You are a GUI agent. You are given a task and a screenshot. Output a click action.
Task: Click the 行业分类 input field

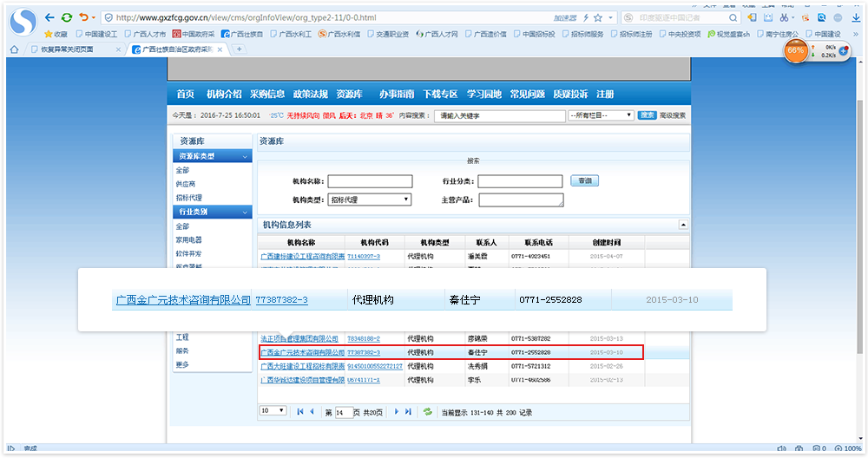point(520,181)
